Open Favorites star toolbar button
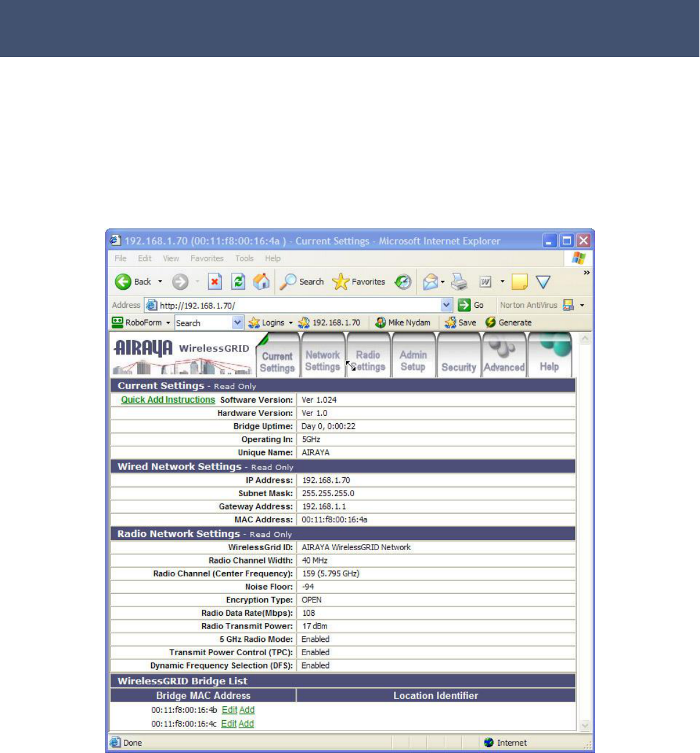Viewport: 700px width, 753px height. (359, 282)
